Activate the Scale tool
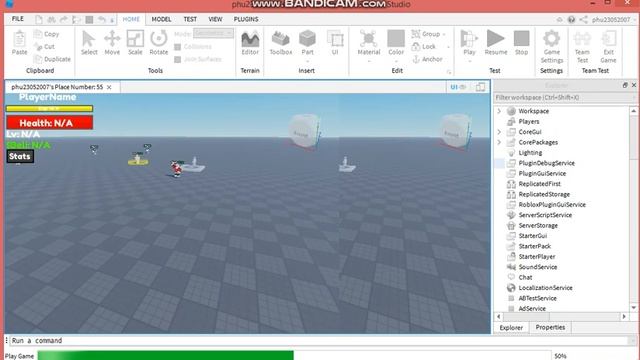Screen dimensions: 640x360 (x=135, y=42)
